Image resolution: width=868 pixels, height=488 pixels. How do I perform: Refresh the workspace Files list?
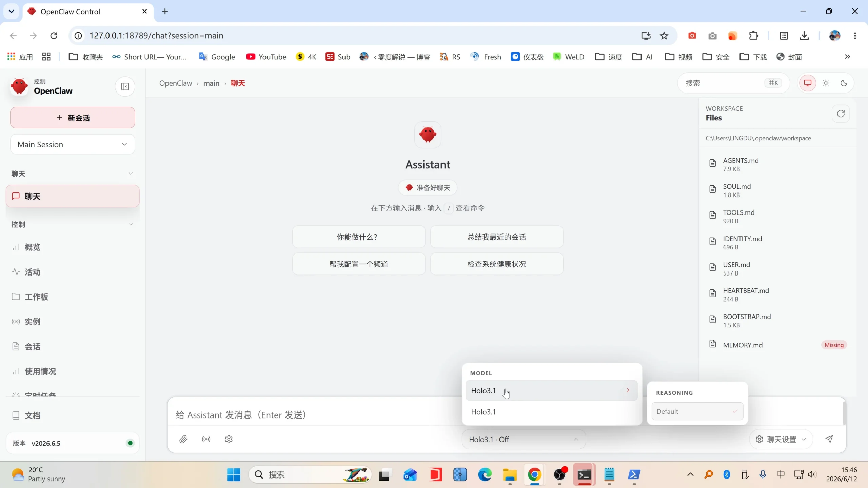point(841,114)
